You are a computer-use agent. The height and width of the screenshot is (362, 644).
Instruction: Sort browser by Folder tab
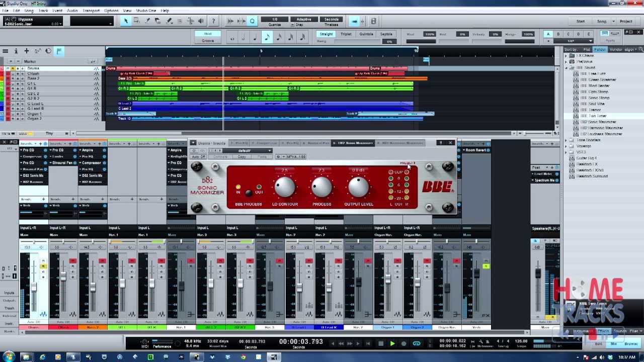point(600,49)
